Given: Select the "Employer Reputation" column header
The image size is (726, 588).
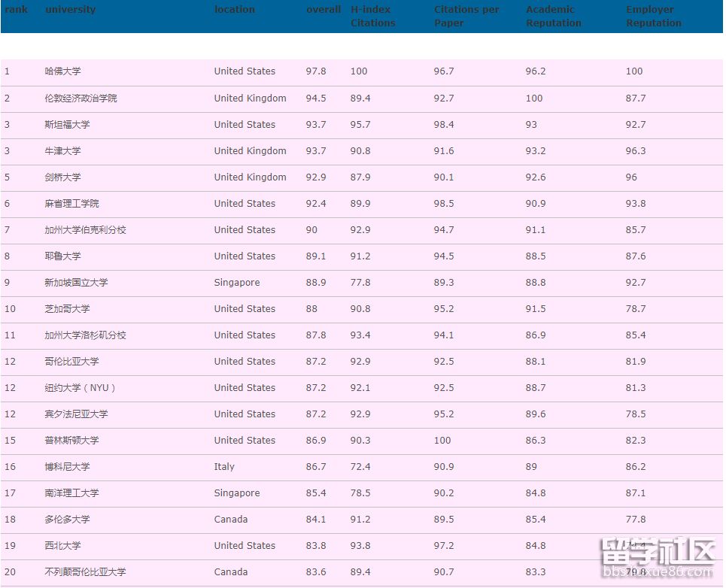Looking at the screenshot, I should coord(653,17).
